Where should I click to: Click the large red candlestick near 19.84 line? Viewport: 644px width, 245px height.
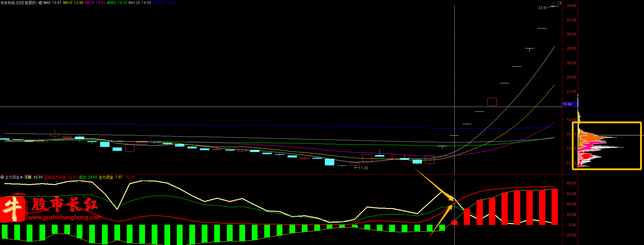(x=492, y=102)
